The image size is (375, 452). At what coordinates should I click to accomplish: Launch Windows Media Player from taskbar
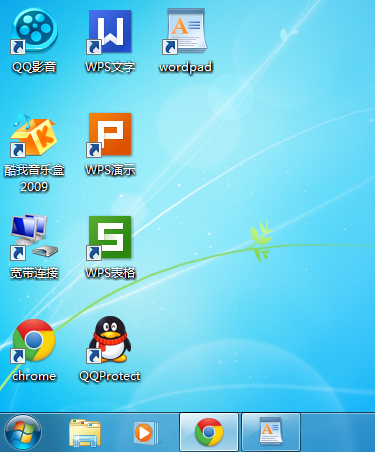pyautogui.click(x=146, y=433)
